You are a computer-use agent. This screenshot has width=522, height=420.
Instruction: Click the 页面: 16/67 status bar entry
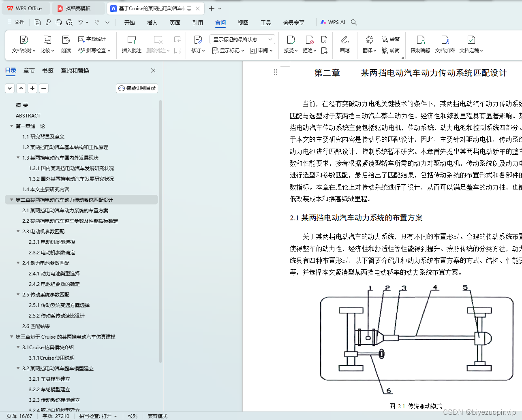click(x=19, y=416)
